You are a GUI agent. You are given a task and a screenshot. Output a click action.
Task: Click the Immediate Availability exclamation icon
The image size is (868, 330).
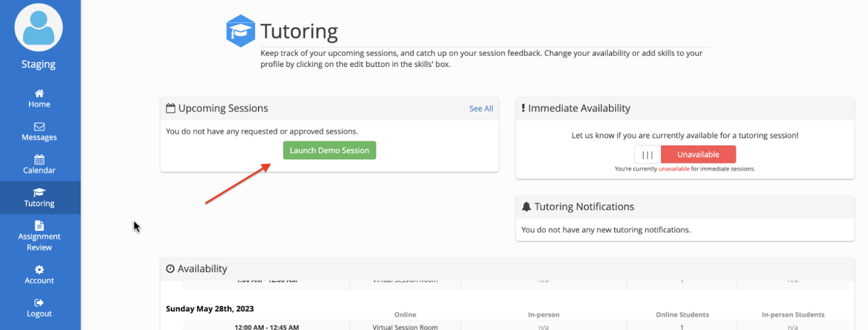click(523, 108)
